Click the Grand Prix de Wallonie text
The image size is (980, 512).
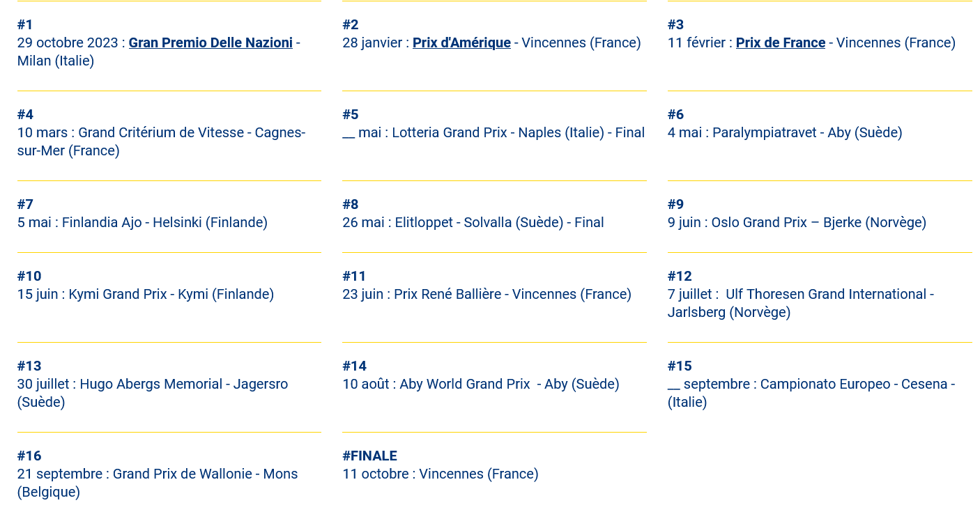205,474
